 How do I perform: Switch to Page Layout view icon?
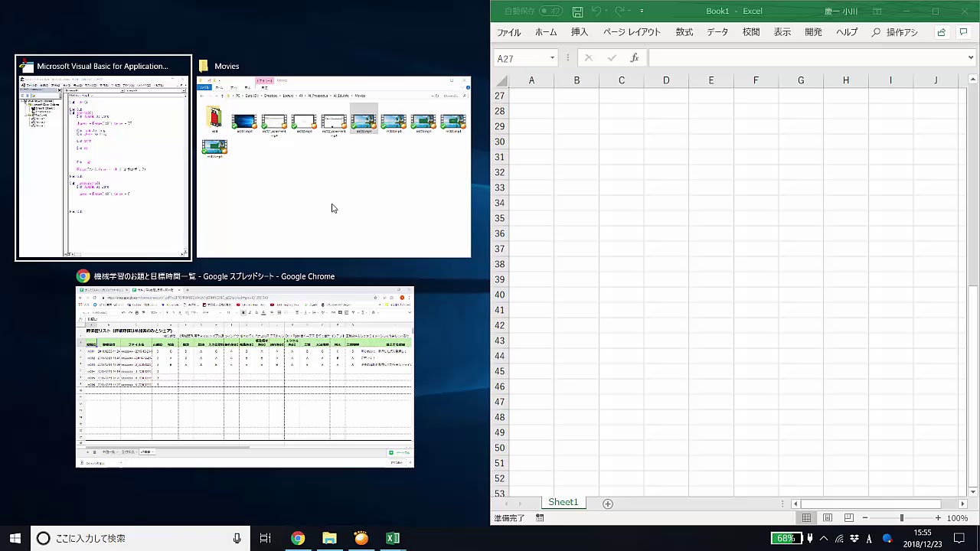coord(828,518)
